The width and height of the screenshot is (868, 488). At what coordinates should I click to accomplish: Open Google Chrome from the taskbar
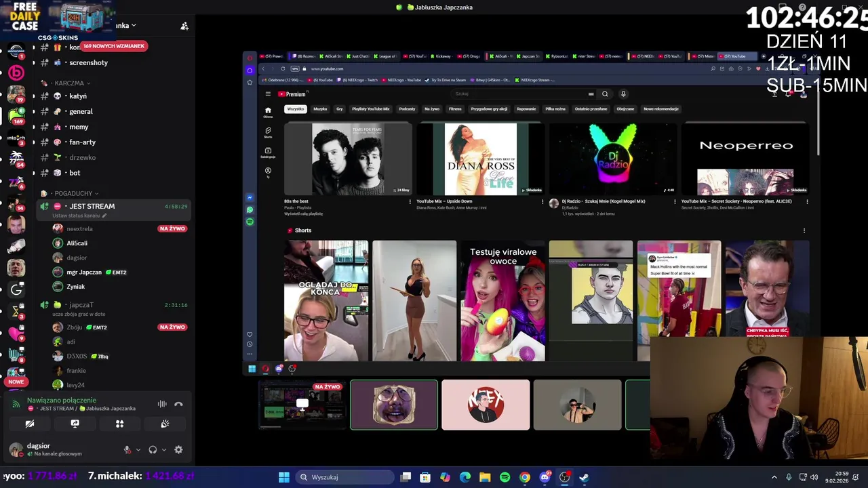click(525, 477)
